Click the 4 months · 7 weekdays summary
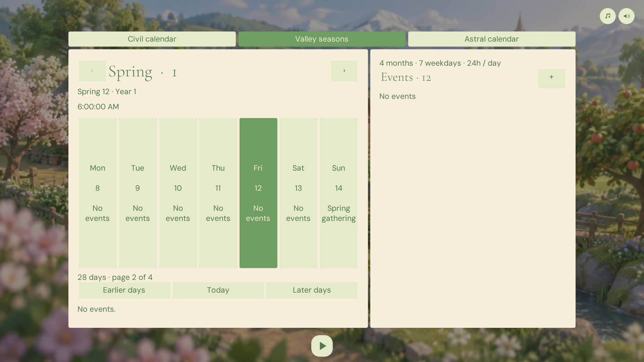 click(440, 63)
